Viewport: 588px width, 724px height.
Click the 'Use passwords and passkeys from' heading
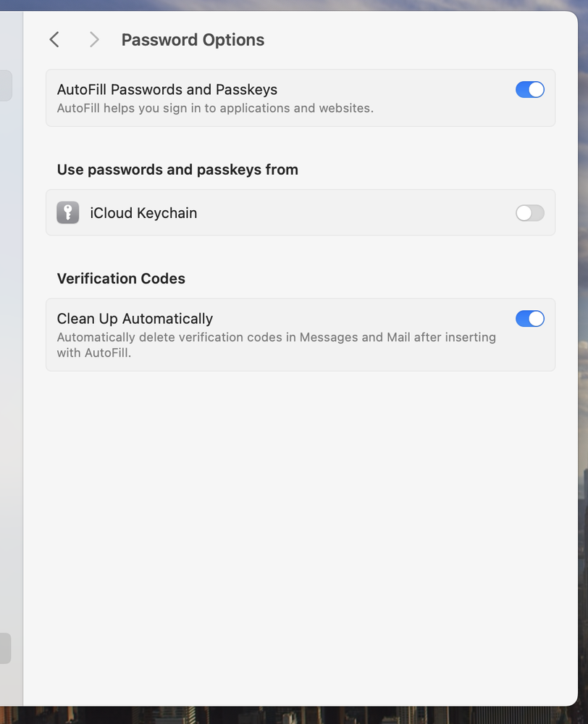177,170
